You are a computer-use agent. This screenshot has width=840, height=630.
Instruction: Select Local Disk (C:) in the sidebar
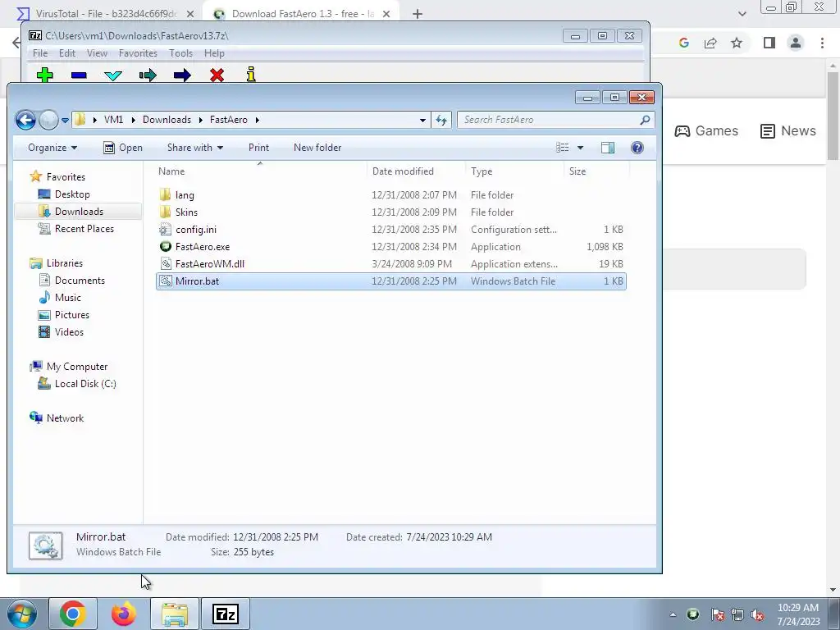tap(85, 384)
